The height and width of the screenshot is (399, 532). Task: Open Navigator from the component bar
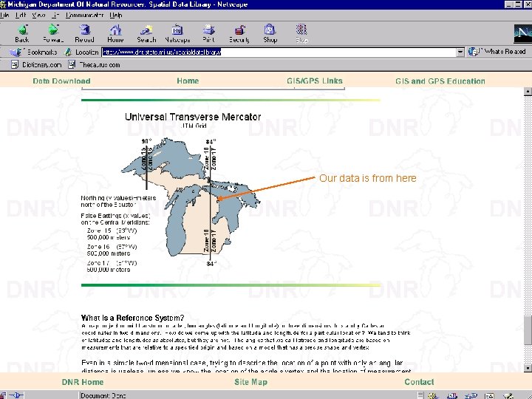point(433,395)
